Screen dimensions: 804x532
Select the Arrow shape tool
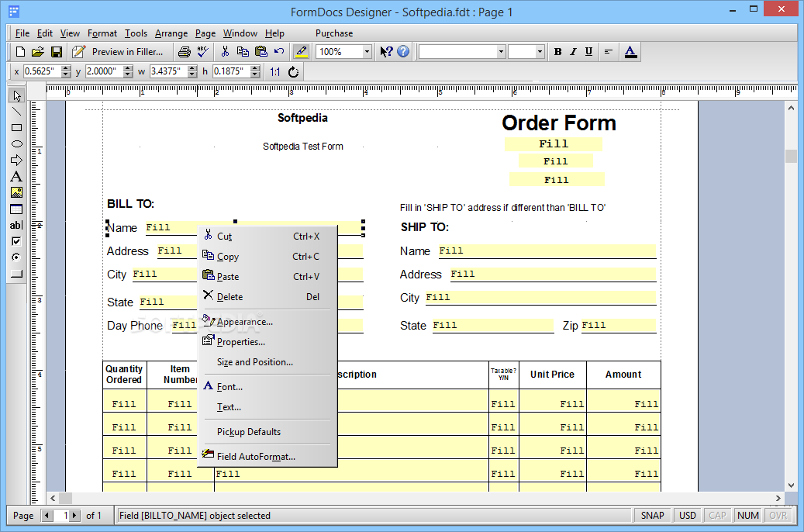tap(16, 160)
